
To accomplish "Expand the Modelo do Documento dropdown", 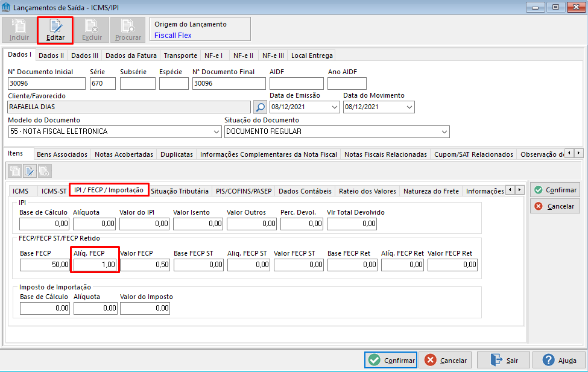I will [x=217, y=132].
